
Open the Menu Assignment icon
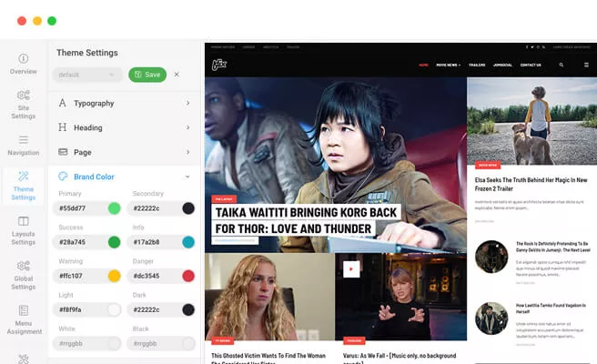click(x=24, y=310)
